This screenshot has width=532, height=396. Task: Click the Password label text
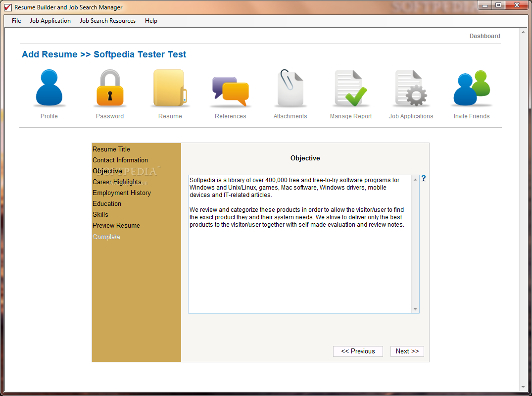click(110, 116)
